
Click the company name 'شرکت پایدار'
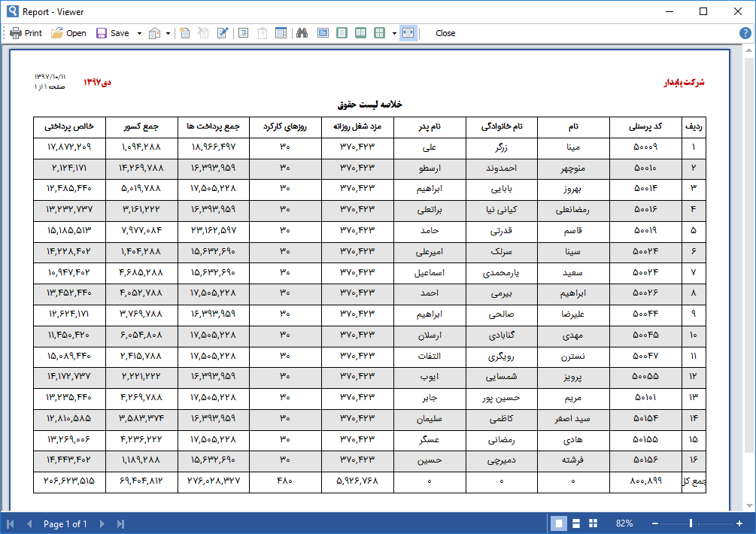684,83
